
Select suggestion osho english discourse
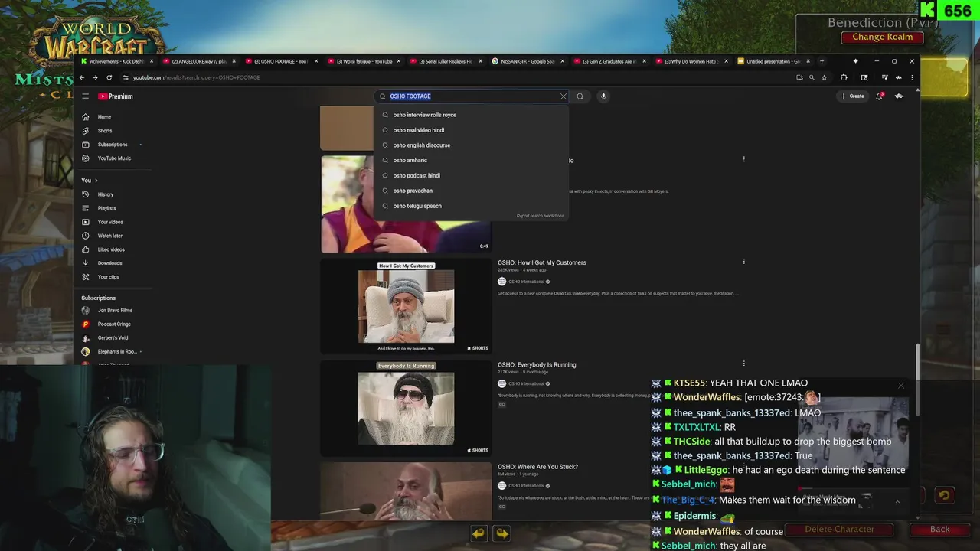click(x=471, y=145)
